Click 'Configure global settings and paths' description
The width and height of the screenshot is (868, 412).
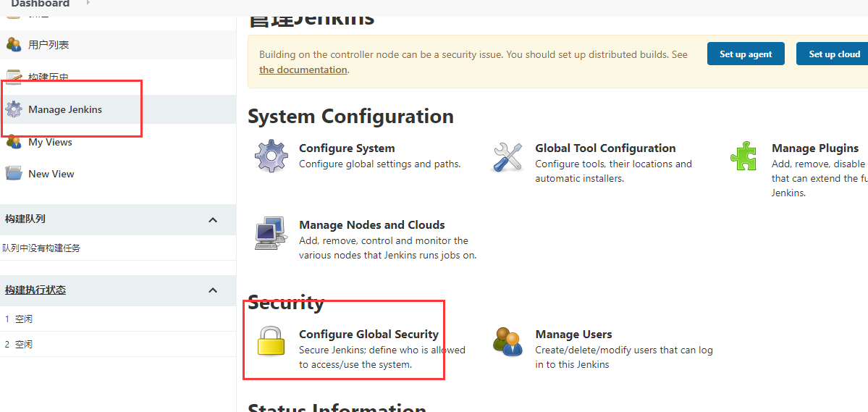tap(380, 164)
